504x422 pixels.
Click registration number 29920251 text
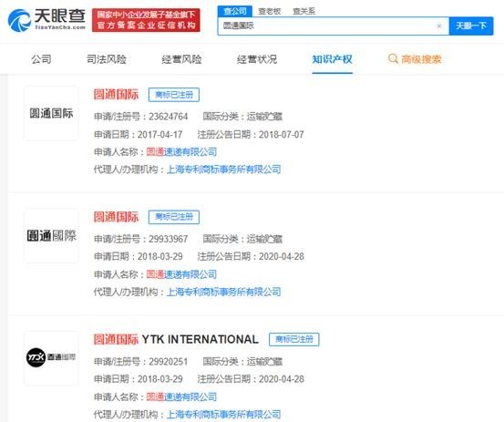pyautogui.click(x=168, y=362)
